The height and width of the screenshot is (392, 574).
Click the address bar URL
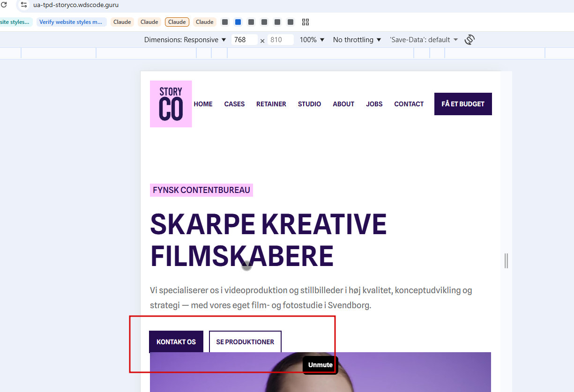tap(76, 5)
